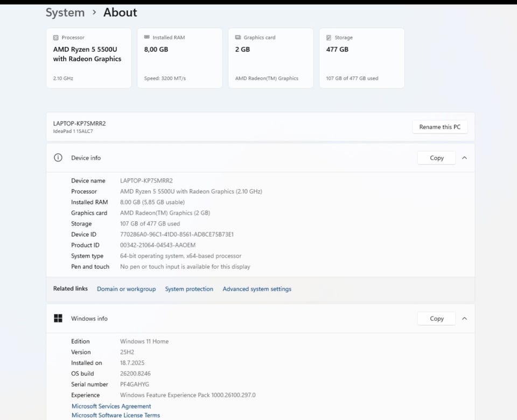This screenshot has width=517, height=420.
Task: Click Speed: 3200 MT/s text in RAM card
Action: 165,79
